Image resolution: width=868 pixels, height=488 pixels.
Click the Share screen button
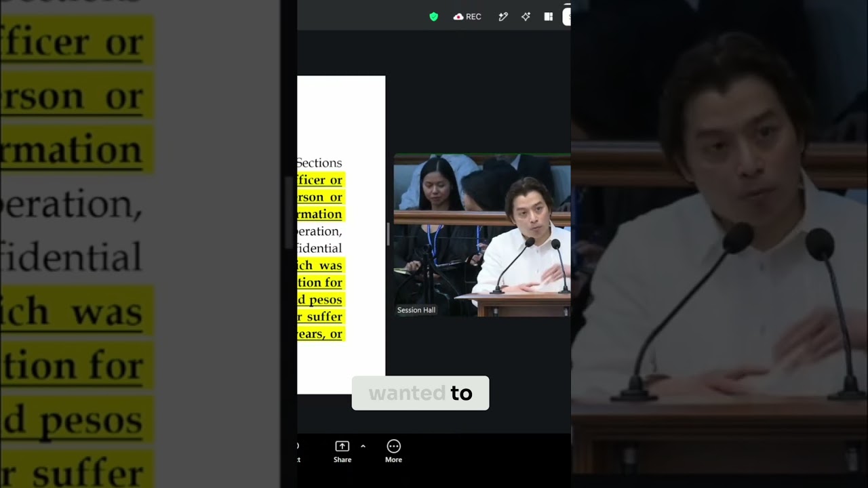pos(342,451)
